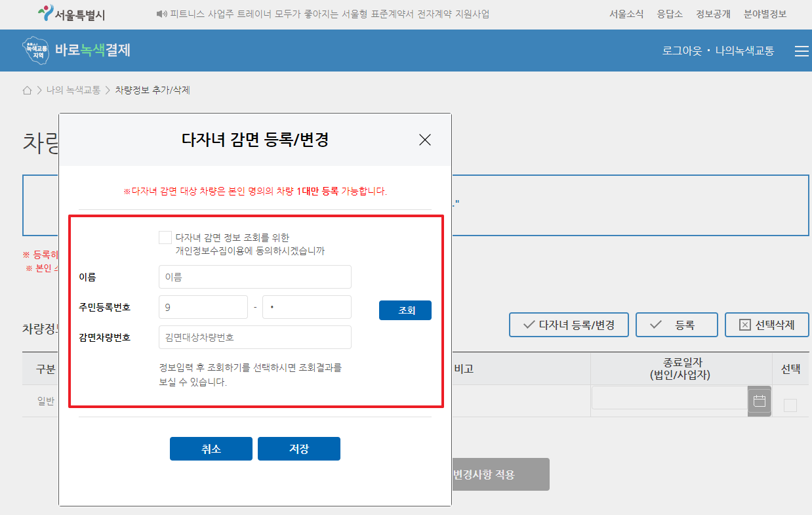Click the home icon in the breadcrumb
The image size is (812, 515).
coord(26,91)
